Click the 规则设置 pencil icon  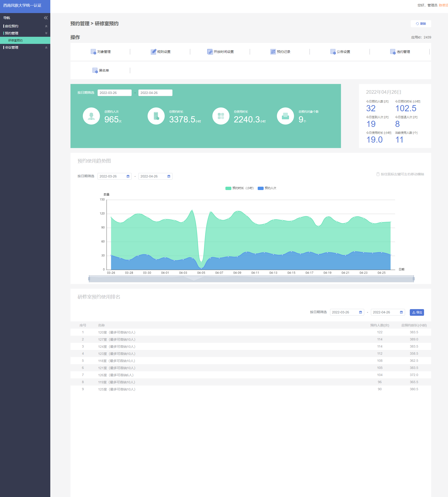tap(153, 52)
